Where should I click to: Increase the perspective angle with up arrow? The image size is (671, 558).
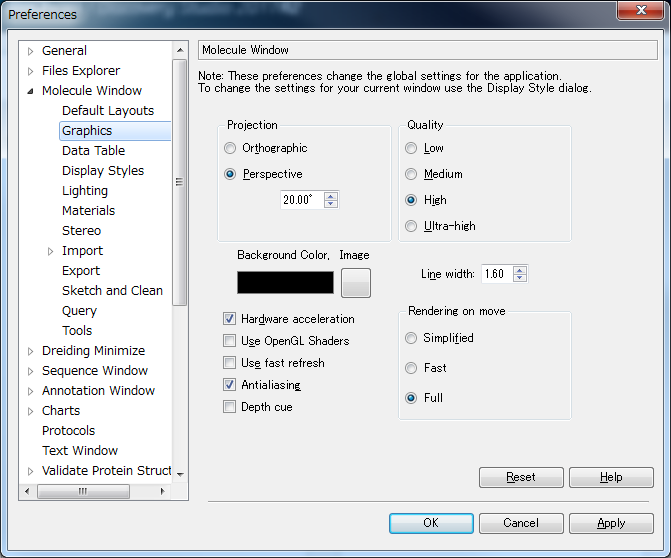pos(331,195)
